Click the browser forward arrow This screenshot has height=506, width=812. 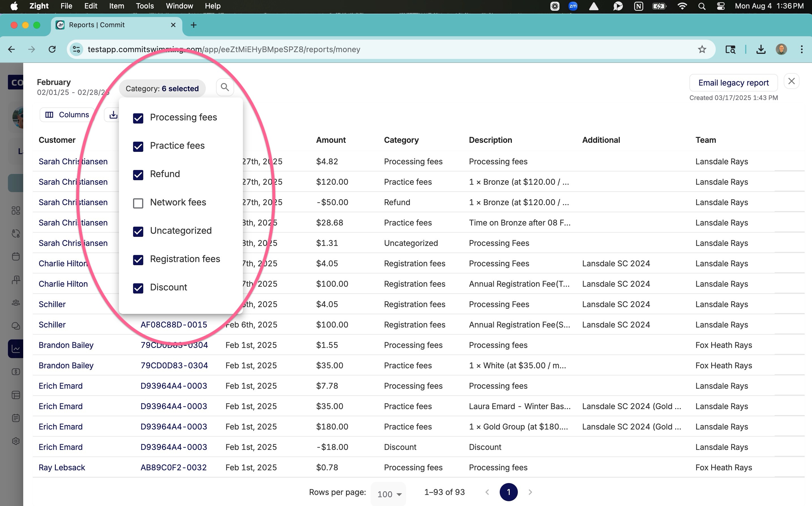click(x=31, y=50)
